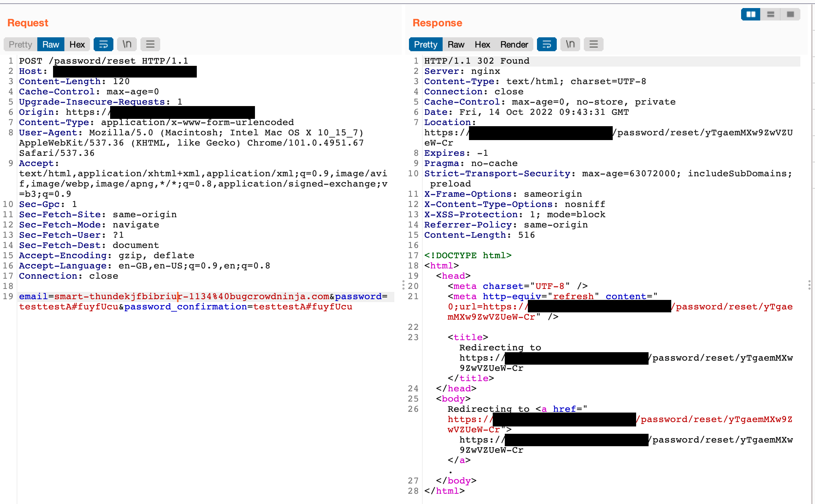Click the 'Date: Fri, 14 Oct 2022' header
Viewport: 815px width, 504px height.
[x=526, y=112]
